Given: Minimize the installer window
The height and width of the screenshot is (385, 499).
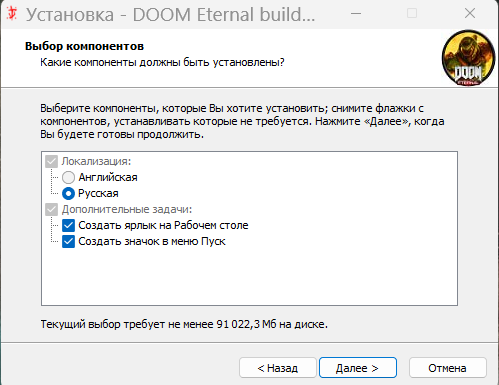Looking at the screenshot, I should [x=356, y=14].
